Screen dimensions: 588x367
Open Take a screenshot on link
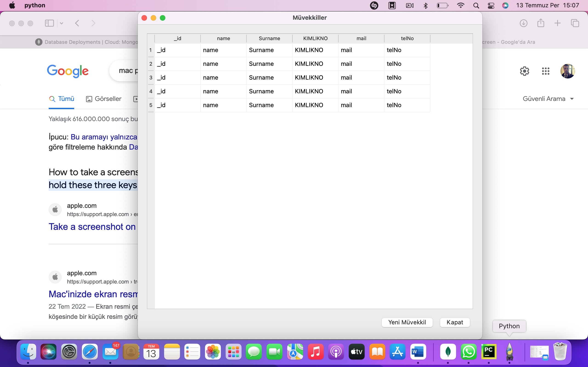click(92, 227)
